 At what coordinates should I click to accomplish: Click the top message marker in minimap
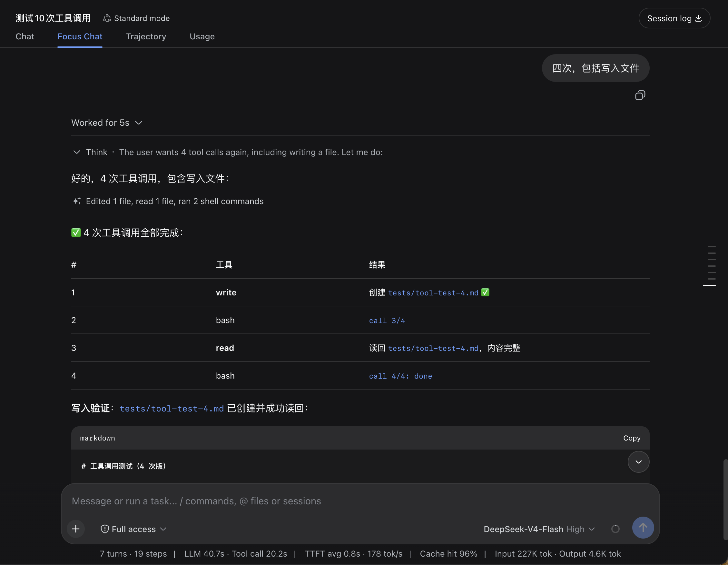pyautogui.click(x=712, y=247)
